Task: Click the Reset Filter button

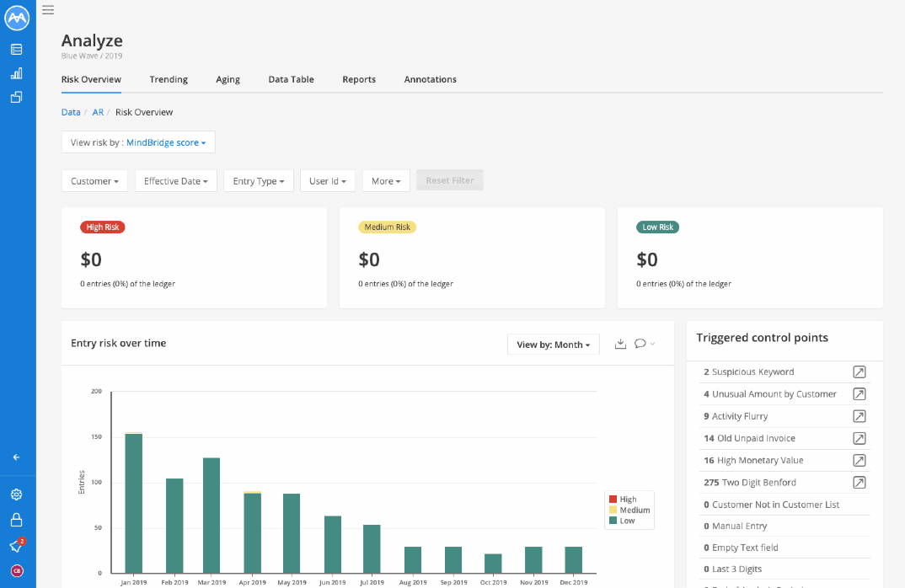Action: [x=450, y=180]
